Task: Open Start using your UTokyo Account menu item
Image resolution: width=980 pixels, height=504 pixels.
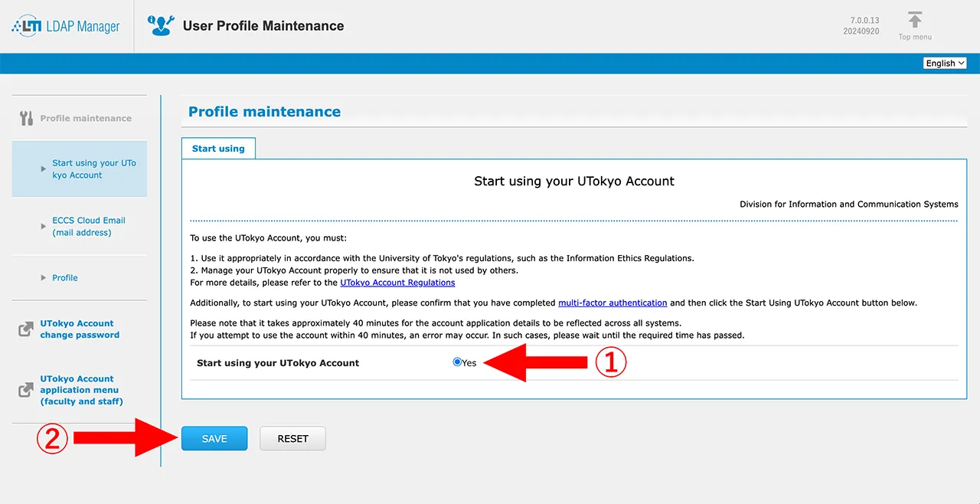Action: click(93, 169)
